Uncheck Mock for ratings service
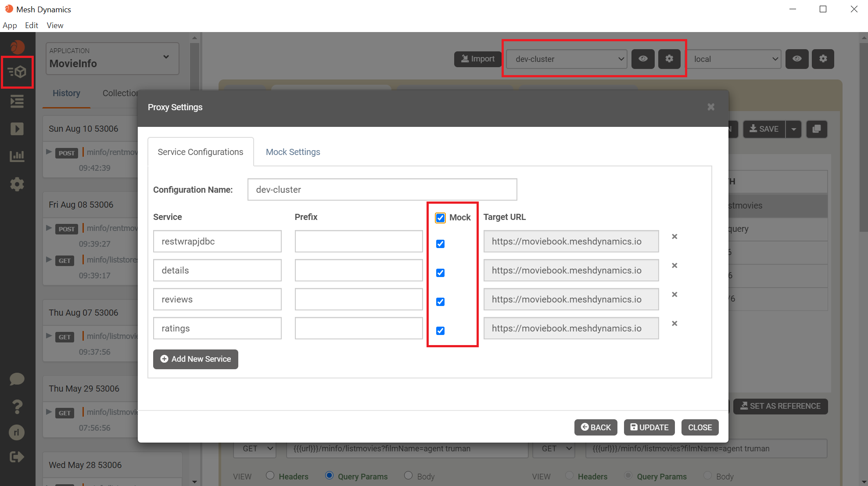The image size is (868, 486). click(440, 331)
